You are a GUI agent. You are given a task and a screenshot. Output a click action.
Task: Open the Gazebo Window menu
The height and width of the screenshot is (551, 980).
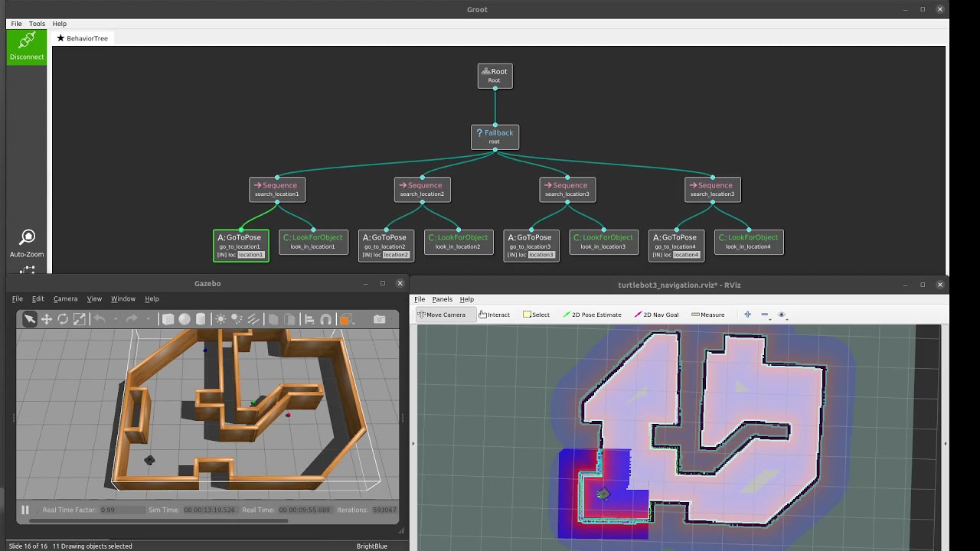click(123, 298)
